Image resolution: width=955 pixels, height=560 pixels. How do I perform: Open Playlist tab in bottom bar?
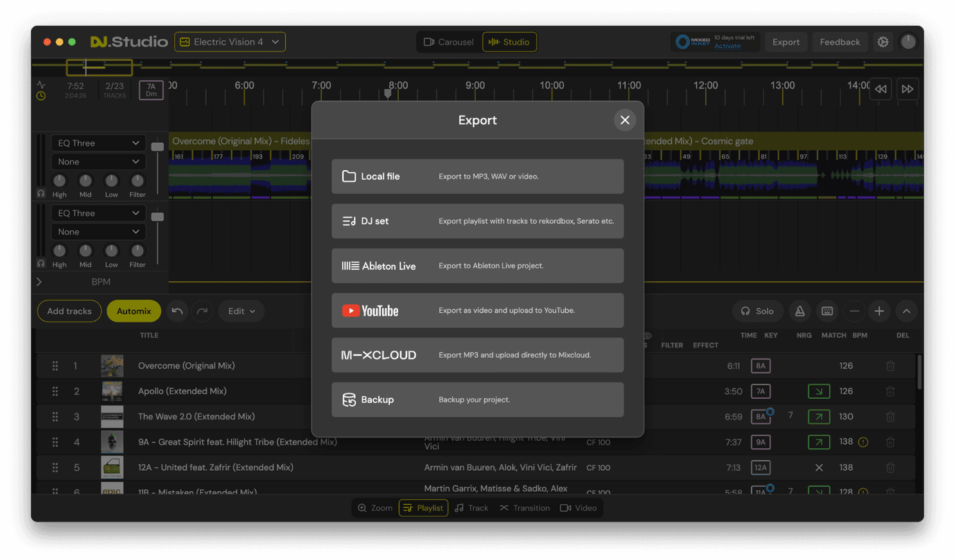[x=423, y=508]
